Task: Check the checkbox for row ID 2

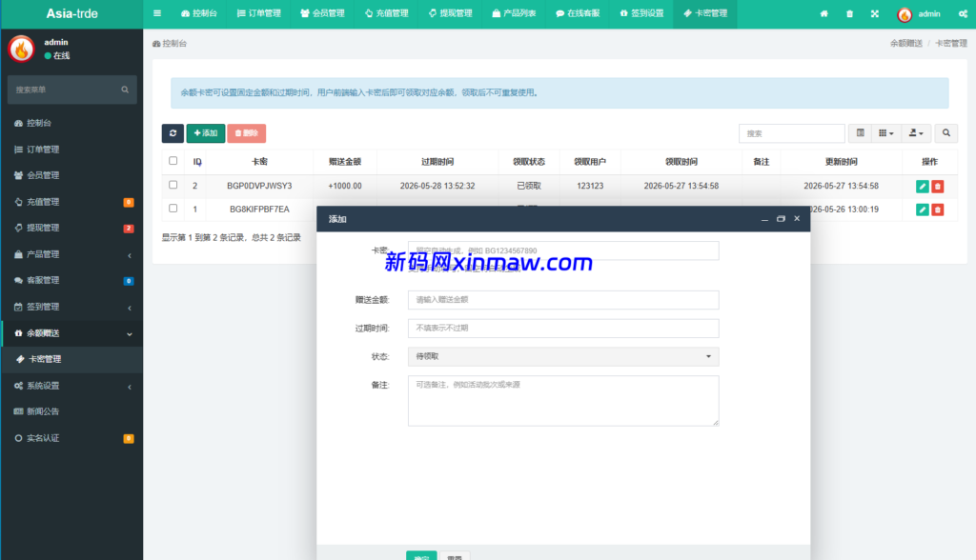Action: [173, 185]
